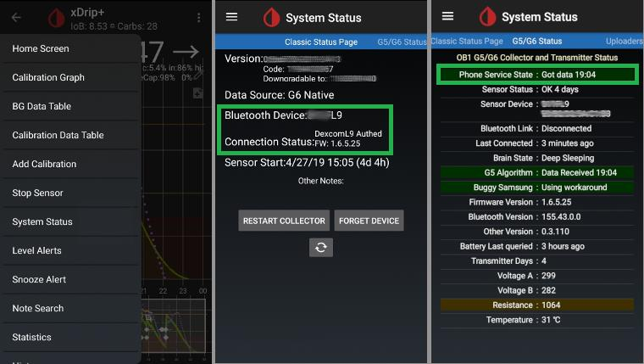644x364 pixels.
Task: Tap Bluetooth Version 155.43.0.0 row
Action: 536,216
